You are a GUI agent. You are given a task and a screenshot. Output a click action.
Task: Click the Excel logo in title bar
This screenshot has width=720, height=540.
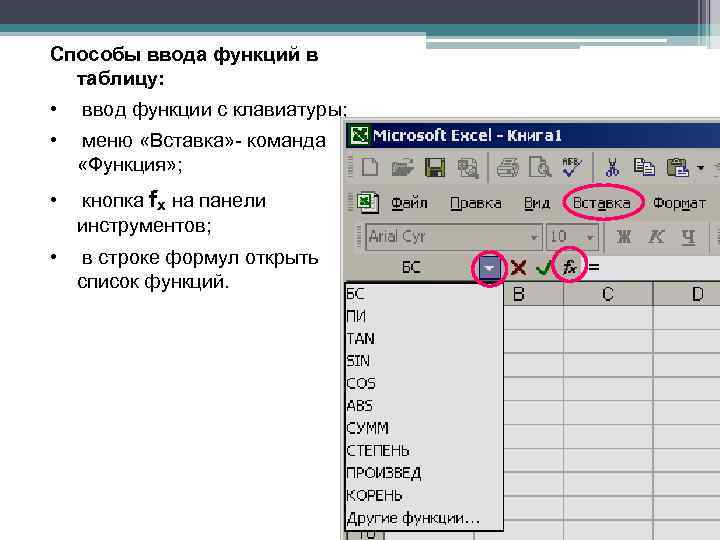(359, 135)
